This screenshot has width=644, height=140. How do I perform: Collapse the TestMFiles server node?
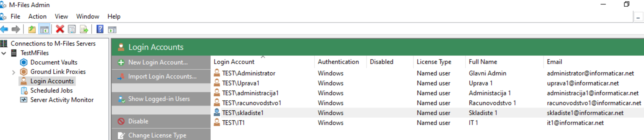click(4, 53)
